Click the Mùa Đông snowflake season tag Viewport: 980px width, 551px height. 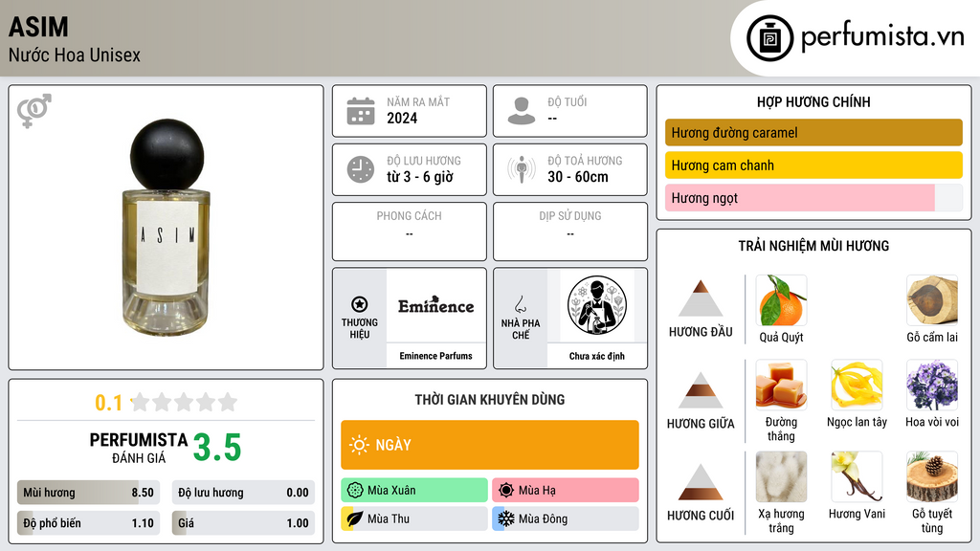tap(566, 518)
